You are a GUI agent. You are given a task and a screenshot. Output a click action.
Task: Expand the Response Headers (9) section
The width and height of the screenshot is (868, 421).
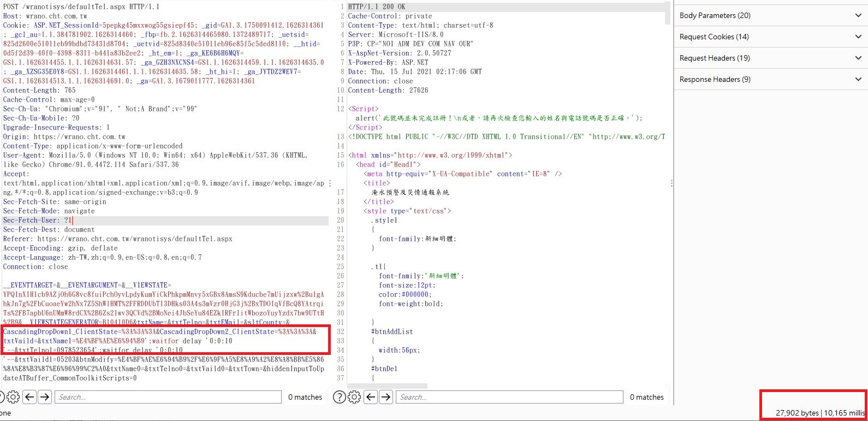[771, 79]
